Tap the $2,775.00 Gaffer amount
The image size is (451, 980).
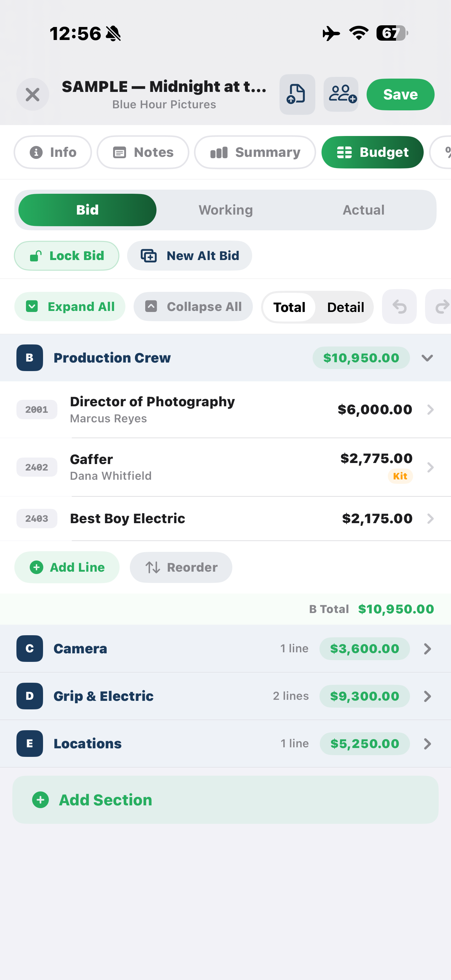(376, 459)
